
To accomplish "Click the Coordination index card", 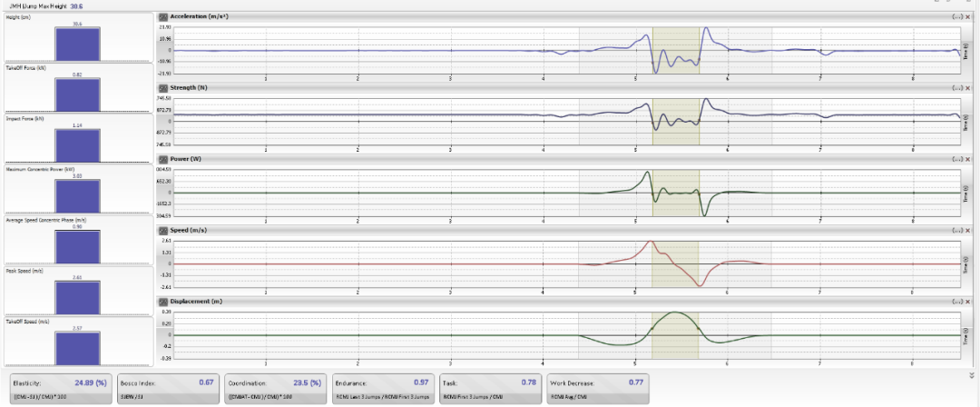I will 274,388.
